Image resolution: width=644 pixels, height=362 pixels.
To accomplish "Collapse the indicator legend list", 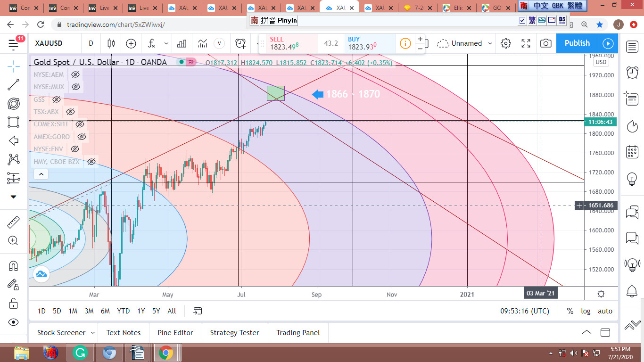I will (x=41, y=174).
